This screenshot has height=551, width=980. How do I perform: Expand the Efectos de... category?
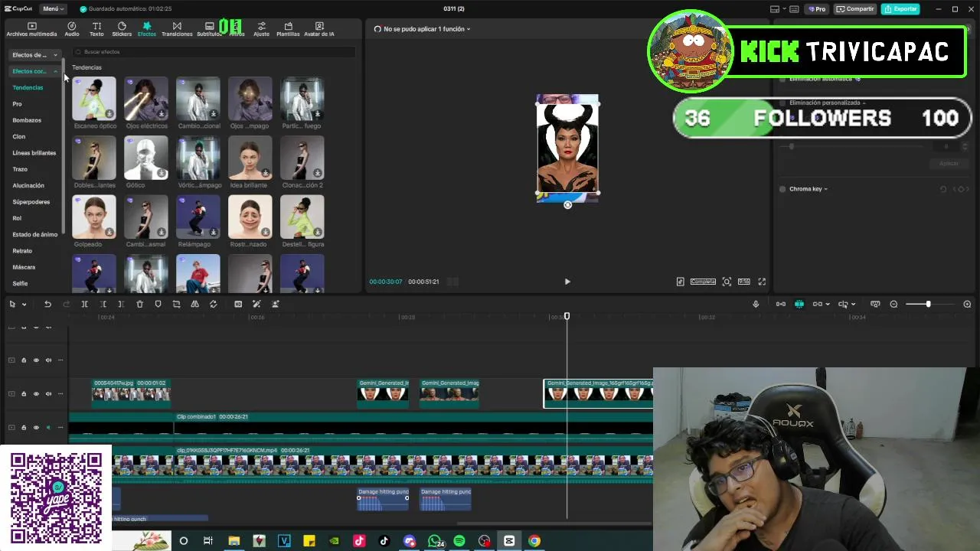coord(34,54)
